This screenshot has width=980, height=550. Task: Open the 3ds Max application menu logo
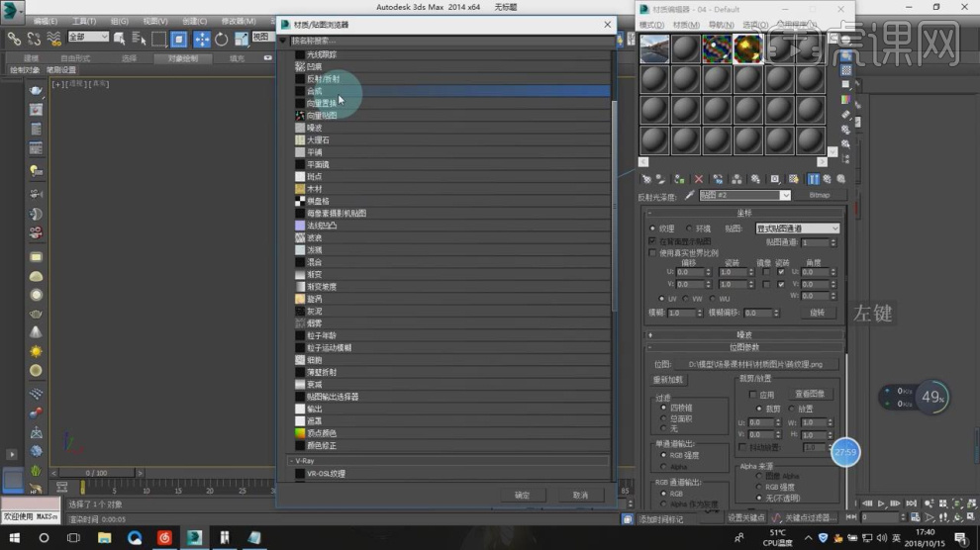[11, 11]
